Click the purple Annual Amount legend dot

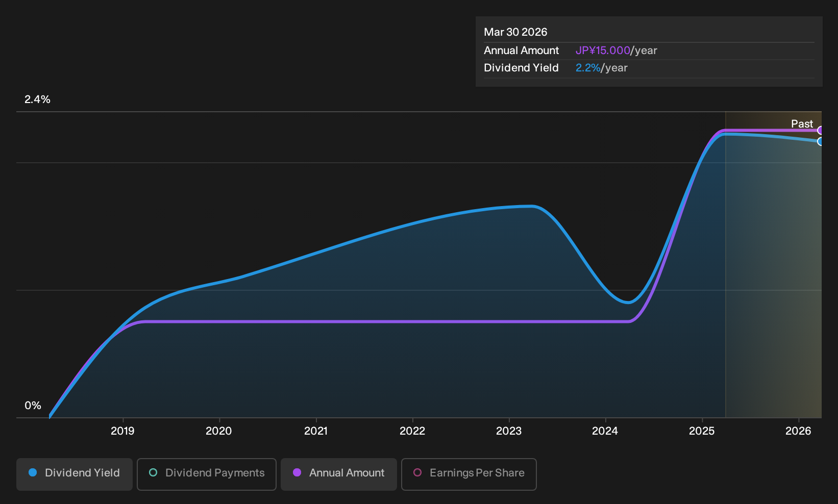click(x=297, y=472)
